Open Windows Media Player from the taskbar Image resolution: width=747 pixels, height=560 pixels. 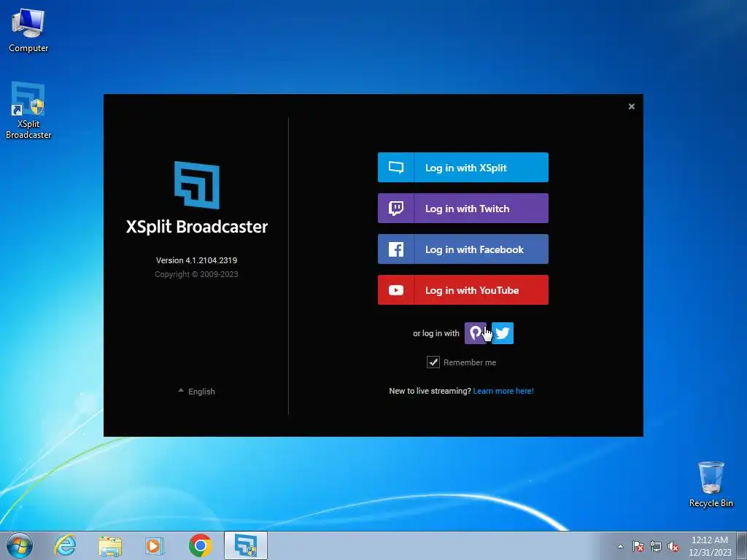tap(155, 545)
